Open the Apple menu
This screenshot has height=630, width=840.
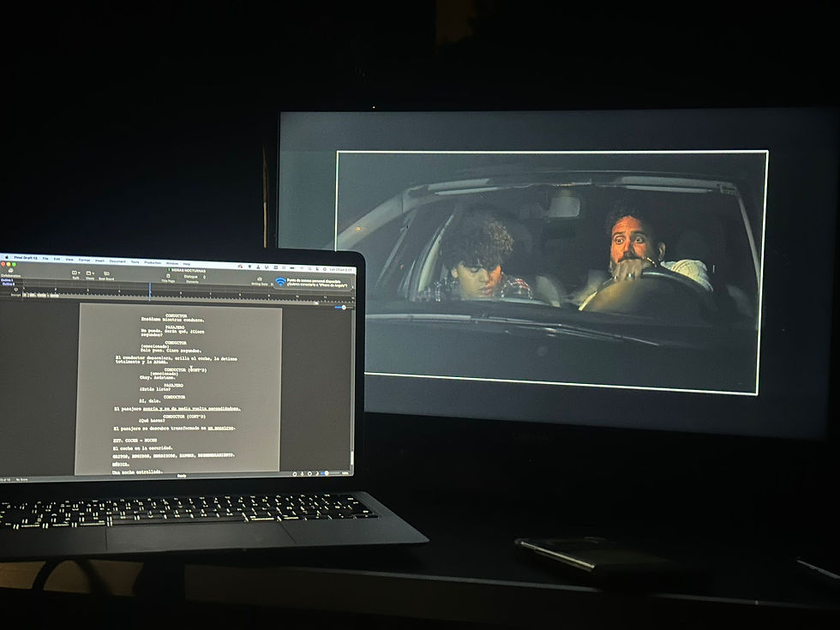(x=7, y=257)
